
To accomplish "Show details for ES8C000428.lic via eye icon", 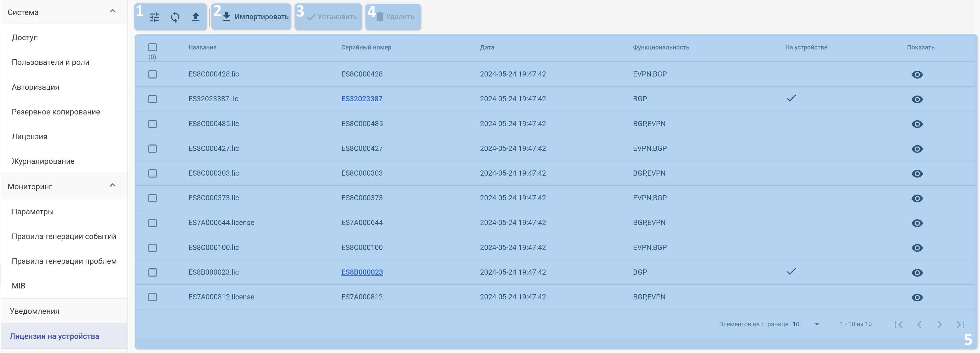I will click(x=917, y=75).
